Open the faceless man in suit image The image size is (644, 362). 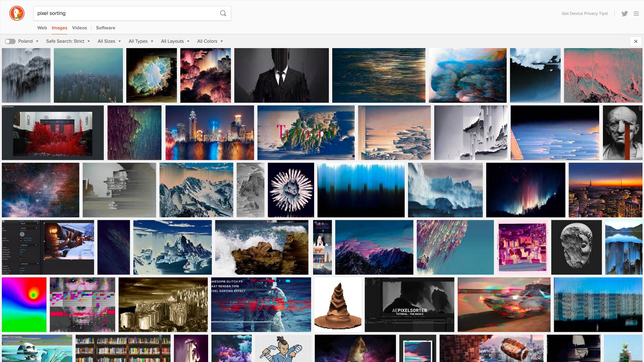coord(281,75)
